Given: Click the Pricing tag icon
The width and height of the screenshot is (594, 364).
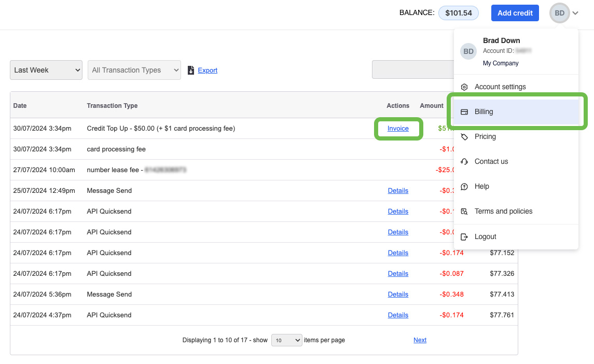Looking at the screenshot, I should [x=464, y=137].
